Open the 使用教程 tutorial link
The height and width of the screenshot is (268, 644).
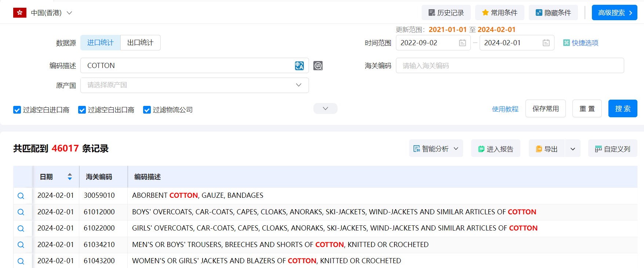click(x=505, y=109)
